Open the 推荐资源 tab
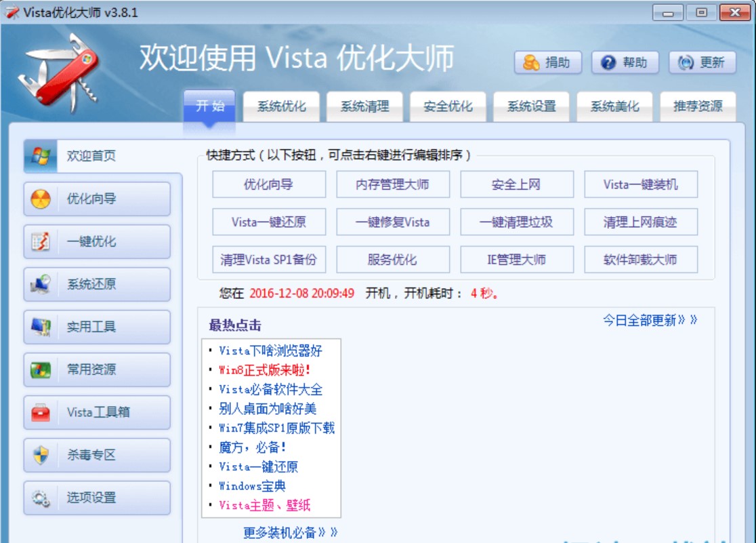The image size is (756, 543). 698,106
